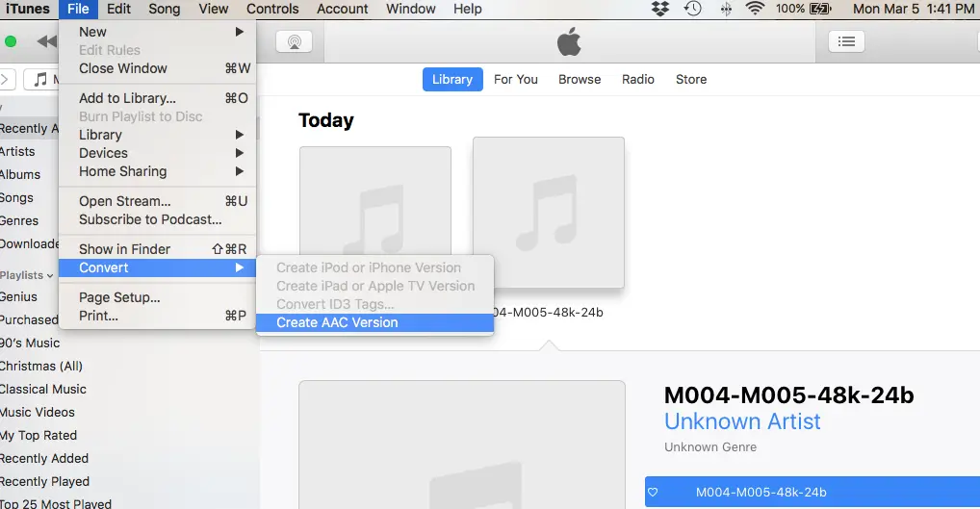
Task: Click the Apple logo in the display area
Action: coord(570,42)
